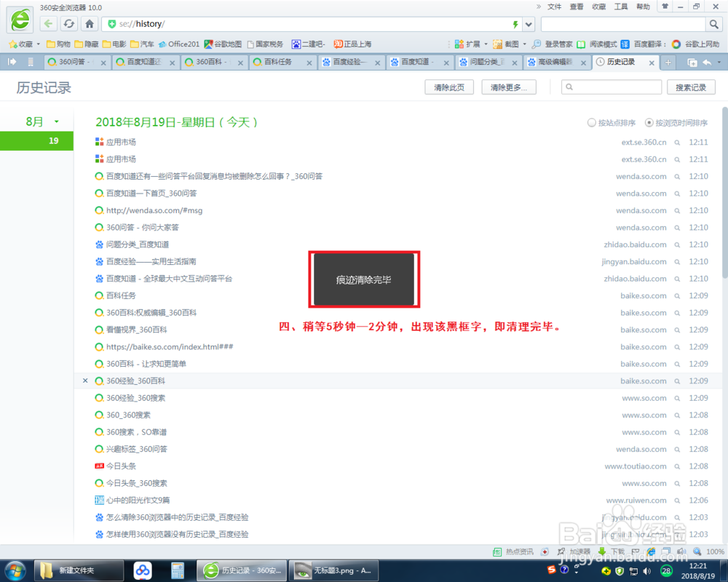Click the history search input field
This screenshot has width=728, height=582.
(x=611, y=87)
